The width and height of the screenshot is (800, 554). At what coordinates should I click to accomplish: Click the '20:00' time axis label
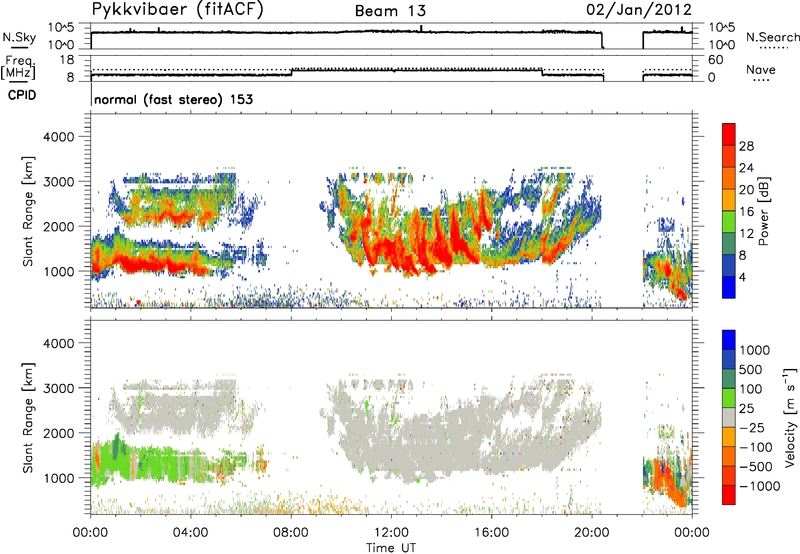pyautogui.click(x=591, y=533)
